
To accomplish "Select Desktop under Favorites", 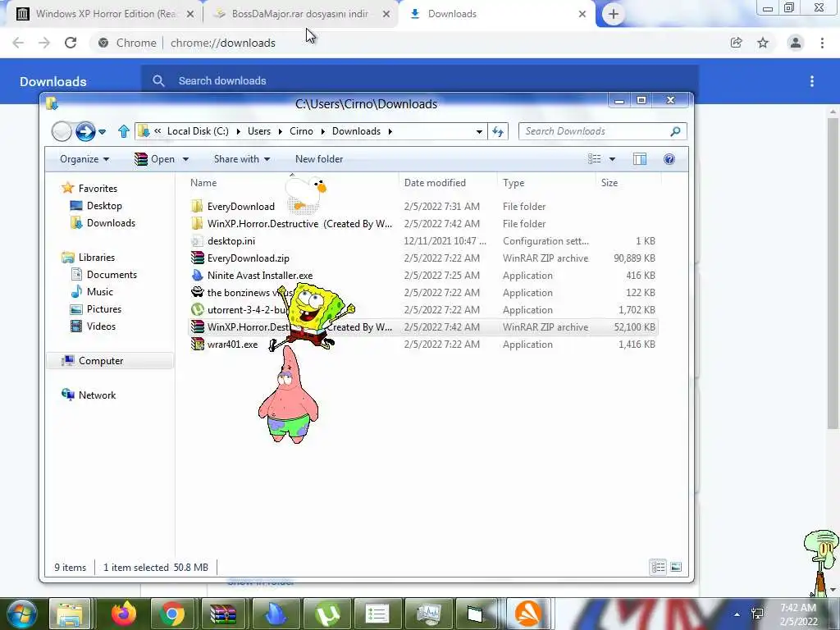I will pyautogui.click(x=104, y=206).
